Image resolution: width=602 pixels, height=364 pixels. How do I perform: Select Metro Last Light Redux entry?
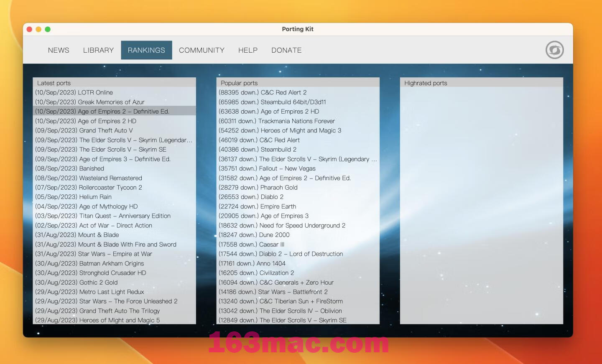(x=114, y=292)
